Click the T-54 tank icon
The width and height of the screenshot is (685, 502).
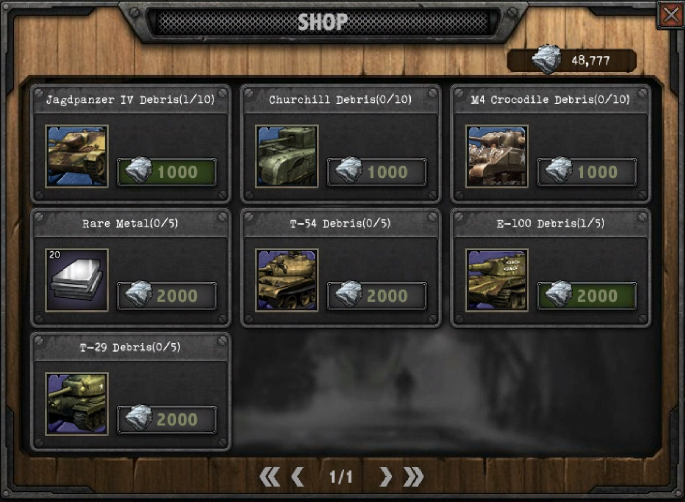click(x=287, y=280)
